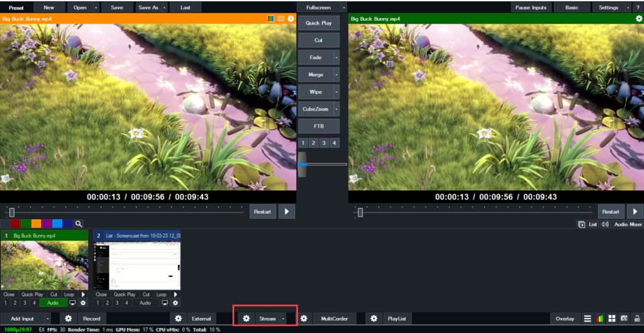
Task: Show statistics colored bars icon
Action: [x=600, y=319]
